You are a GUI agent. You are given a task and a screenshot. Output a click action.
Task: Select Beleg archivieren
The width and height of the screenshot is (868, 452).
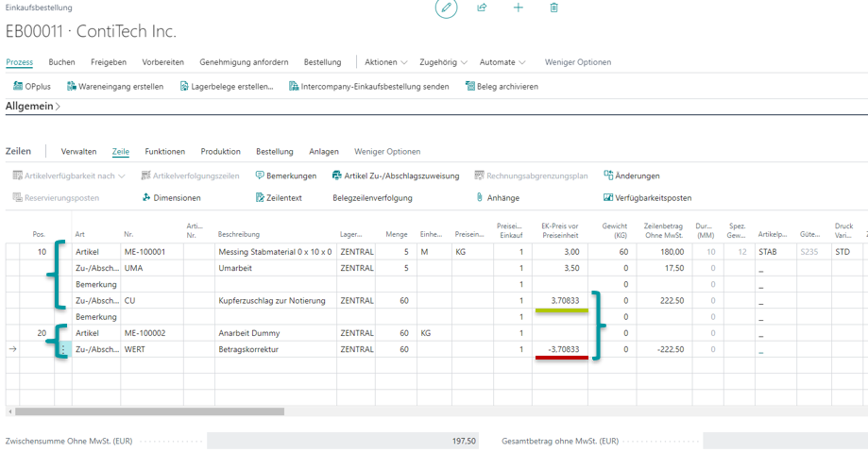(501, 86)
